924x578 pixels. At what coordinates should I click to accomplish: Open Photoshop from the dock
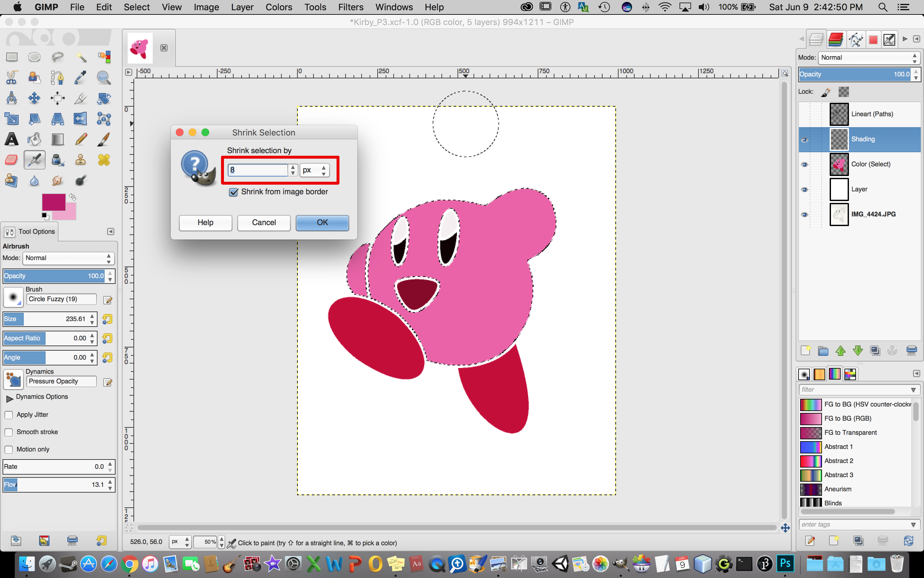pos(785,564)
